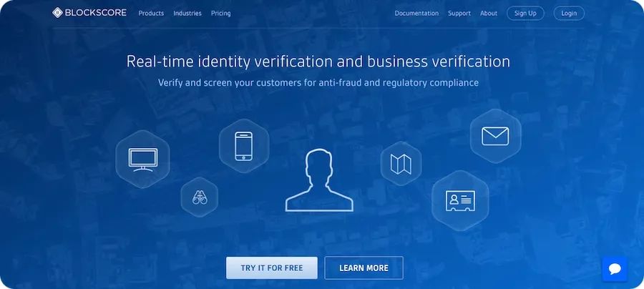Visit the Support page
Image resolution: width=644 pixels, height=289 pixels.
459,13
